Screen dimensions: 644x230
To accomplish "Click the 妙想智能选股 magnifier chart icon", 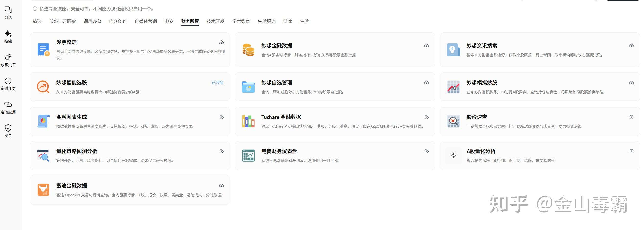I will pyautogui.click(x=43, y=87).
